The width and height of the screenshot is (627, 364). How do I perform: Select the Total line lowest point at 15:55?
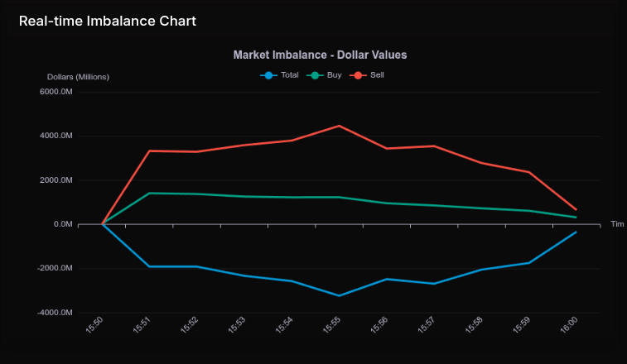[339, 295]
